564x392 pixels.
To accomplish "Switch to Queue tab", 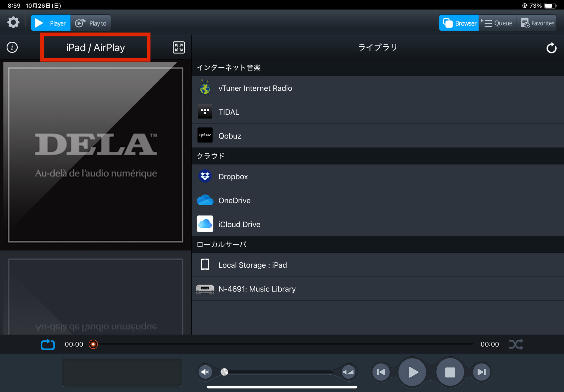I will 497,23.
